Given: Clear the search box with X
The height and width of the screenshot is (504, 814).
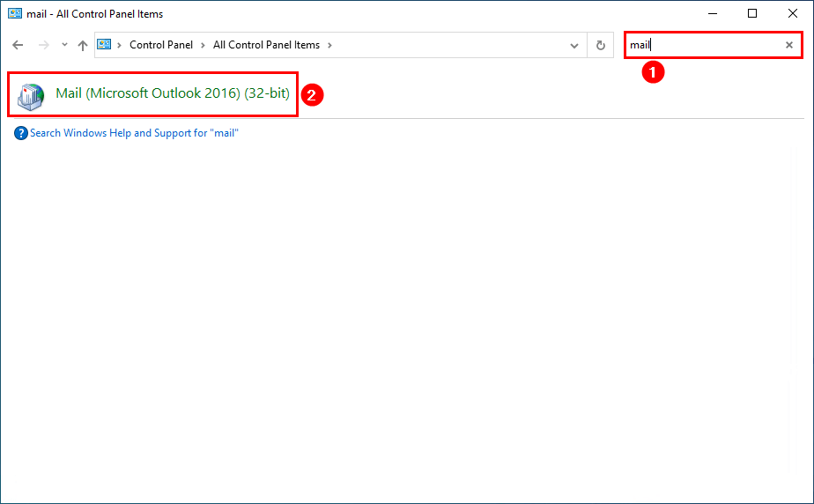Looking at the screenshot, I should tap(789, 45).
